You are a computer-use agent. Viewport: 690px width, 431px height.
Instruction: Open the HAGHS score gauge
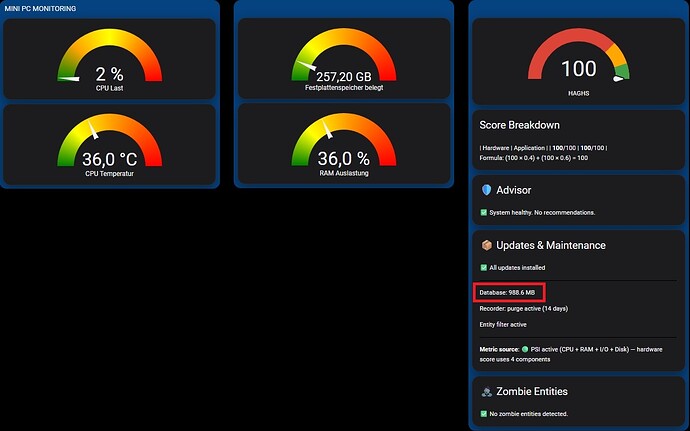pyautogui.click(x=578, y=62)
